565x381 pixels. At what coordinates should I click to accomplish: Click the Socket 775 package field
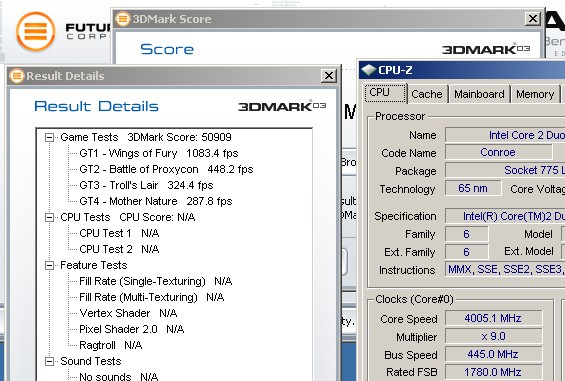pos(505,170)
